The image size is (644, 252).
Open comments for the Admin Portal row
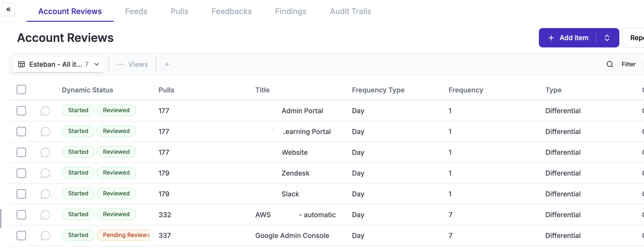[x=45, y=111]
